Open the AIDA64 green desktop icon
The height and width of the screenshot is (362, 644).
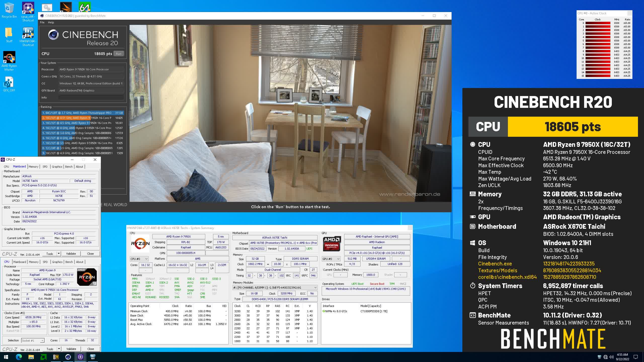(85, 7)
